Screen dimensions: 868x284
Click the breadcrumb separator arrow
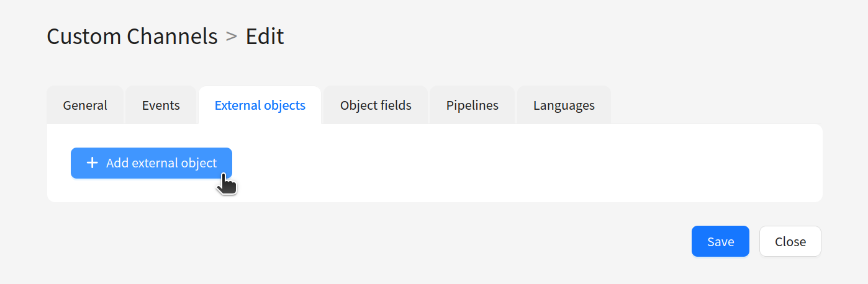click(232, 37)
